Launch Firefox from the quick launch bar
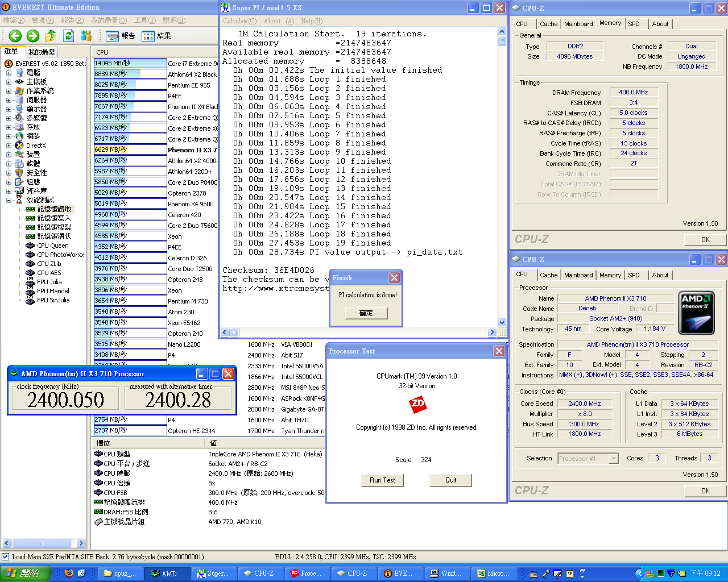Image resolution: width=728 pixels, height=582 pixels. point(69,573)
